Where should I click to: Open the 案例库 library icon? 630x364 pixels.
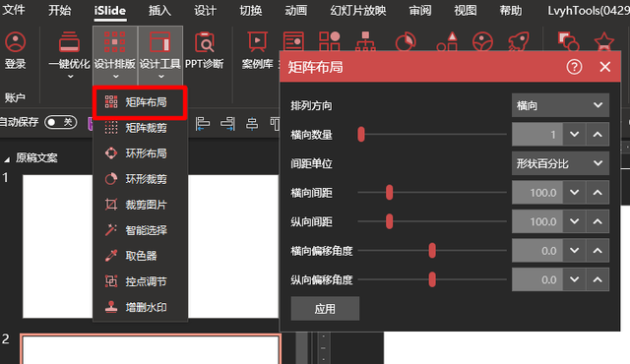257,50
